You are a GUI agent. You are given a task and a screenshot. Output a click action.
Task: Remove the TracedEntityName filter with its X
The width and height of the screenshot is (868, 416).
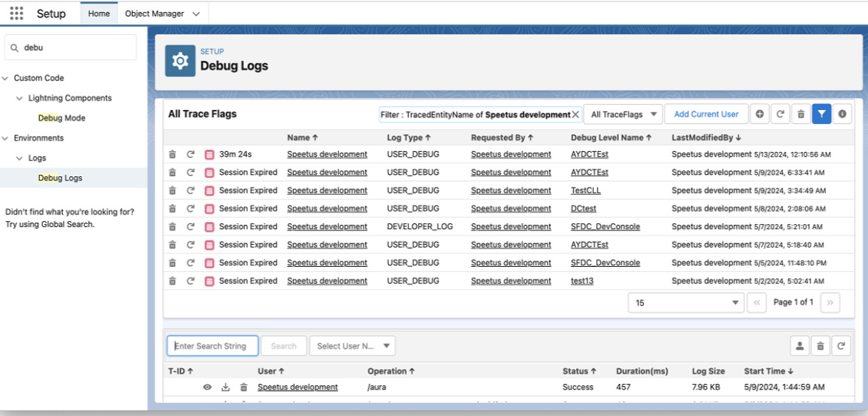(x=575, y=114)
